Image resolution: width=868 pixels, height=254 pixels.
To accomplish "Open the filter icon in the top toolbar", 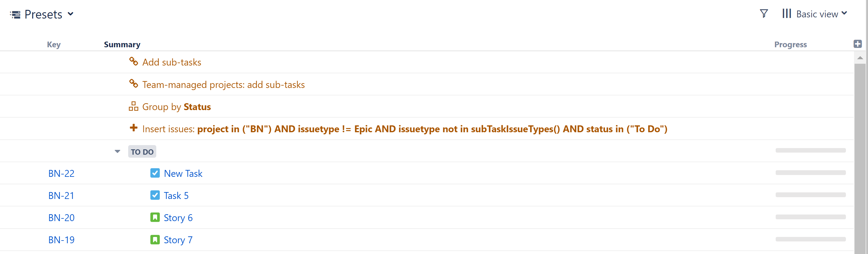I will pyautogui.click(x=763, y=13).
